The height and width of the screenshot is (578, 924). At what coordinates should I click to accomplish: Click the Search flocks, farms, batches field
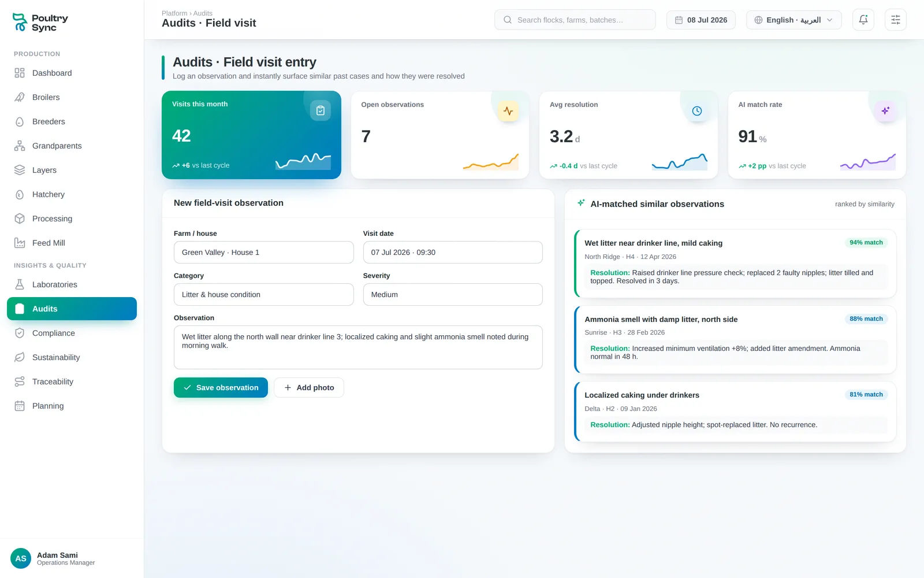tap(575, 20)
